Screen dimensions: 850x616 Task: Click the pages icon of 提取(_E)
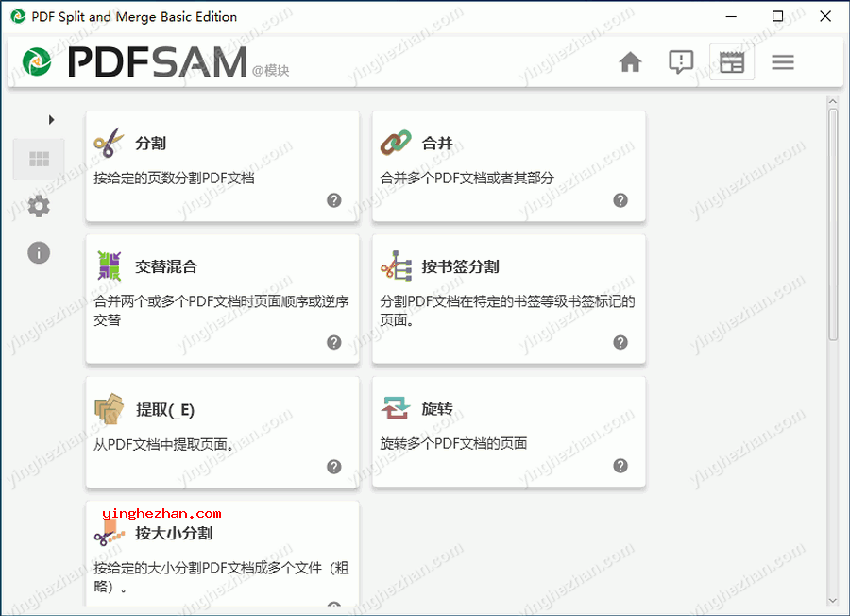tap(109, 409)
